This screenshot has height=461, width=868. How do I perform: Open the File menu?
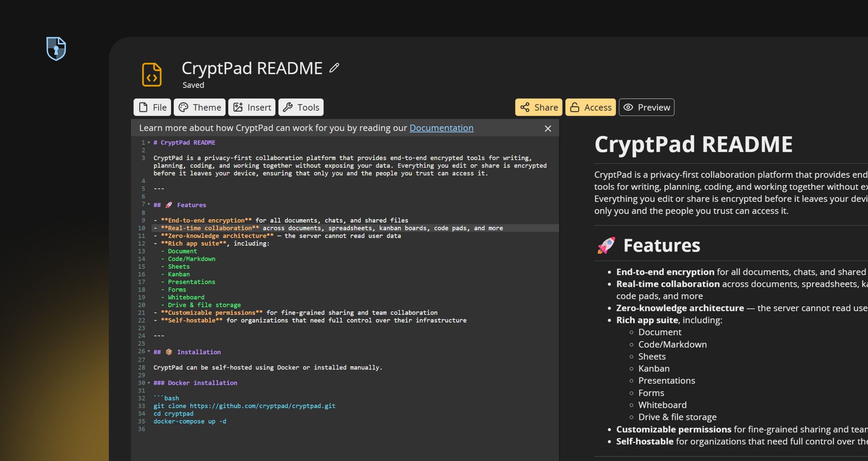click(152, 107)
